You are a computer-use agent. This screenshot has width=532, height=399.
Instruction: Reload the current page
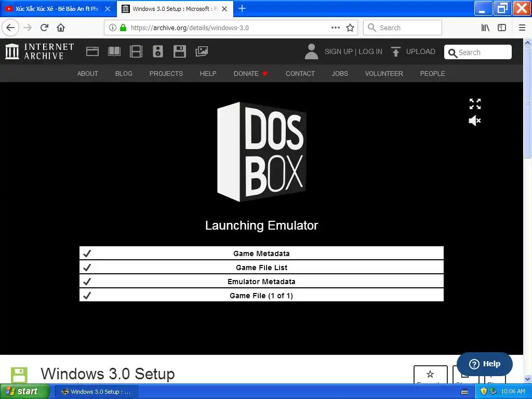[x=45, y=28]
